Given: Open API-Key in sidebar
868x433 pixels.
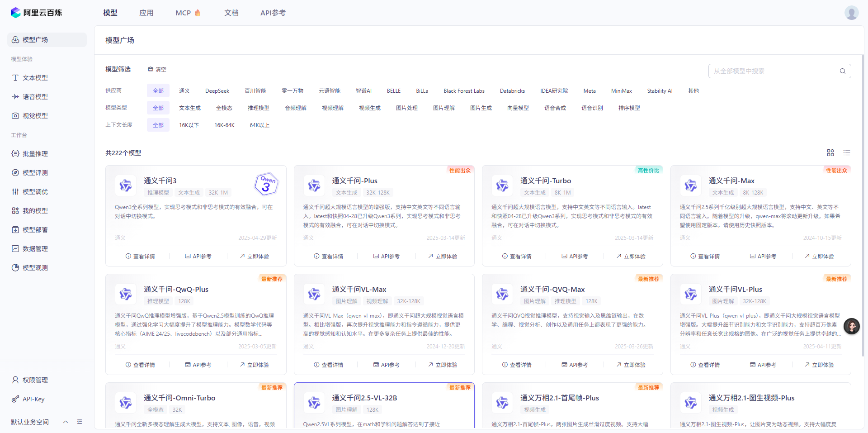Looking at the screenshot, I should click(47, 399).
